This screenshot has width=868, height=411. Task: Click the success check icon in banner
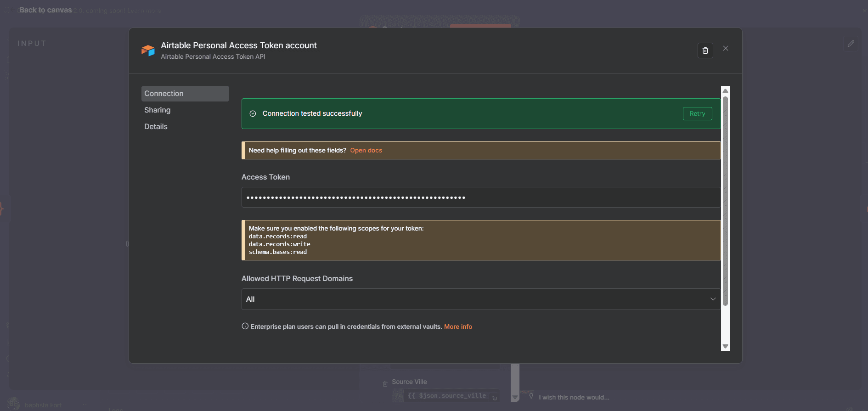coord(253,113)
